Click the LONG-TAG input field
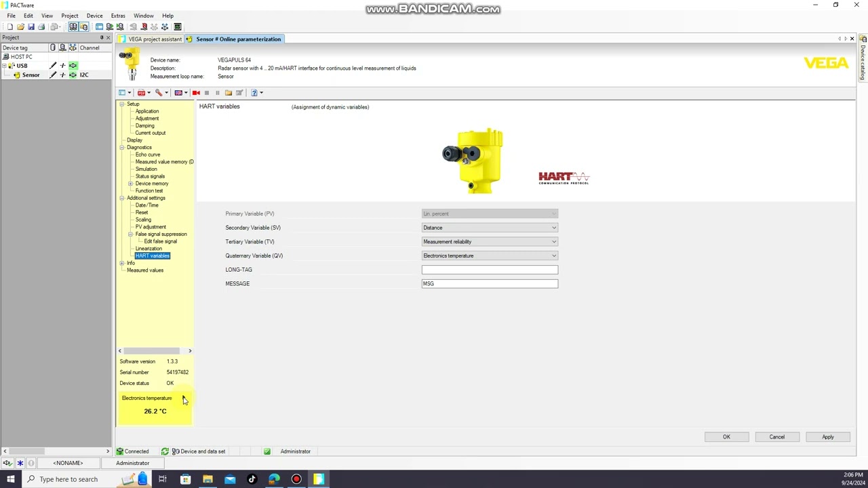Screen dimensions: 868x488 490,270
